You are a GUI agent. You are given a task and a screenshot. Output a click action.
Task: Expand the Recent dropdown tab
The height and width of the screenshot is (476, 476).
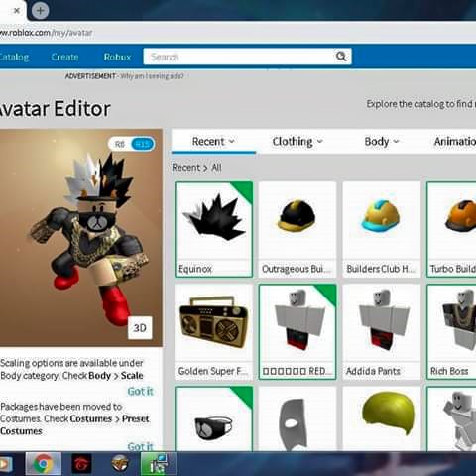(x=213, y=142)
